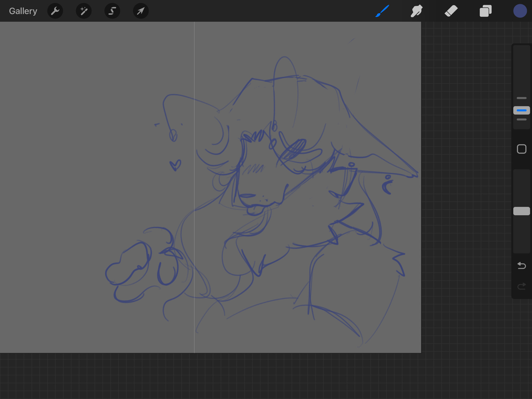532x399 pixels.
Task: Redo the last undone stroke
Action: click(x=521, y=286)
